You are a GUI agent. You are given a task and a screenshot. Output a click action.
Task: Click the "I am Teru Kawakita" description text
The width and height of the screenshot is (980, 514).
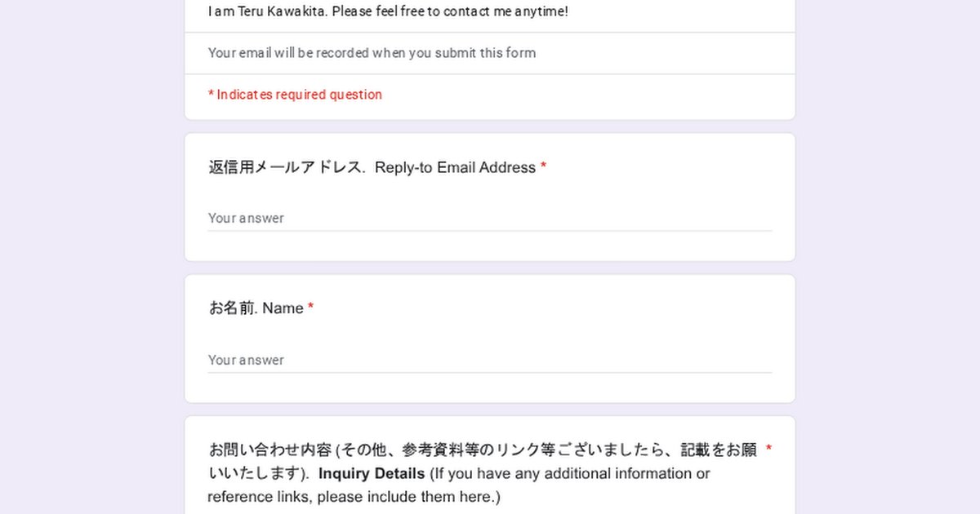[x=388, y=11]
